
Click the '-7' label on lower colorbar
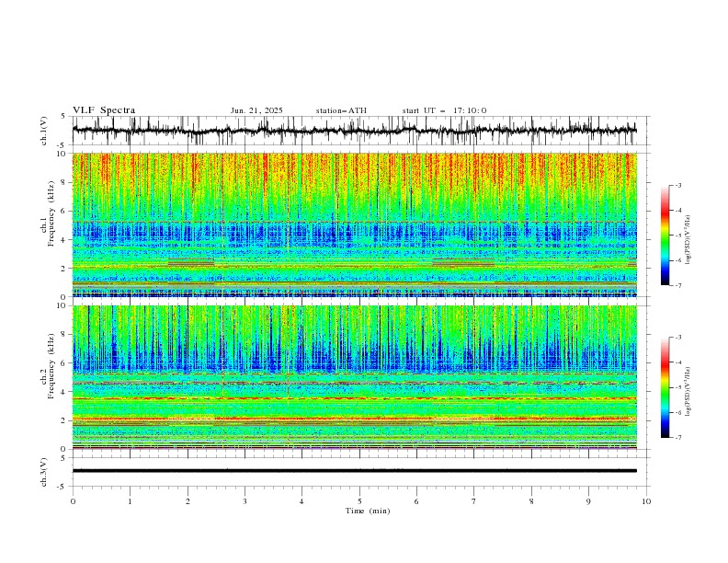[677, 437]
